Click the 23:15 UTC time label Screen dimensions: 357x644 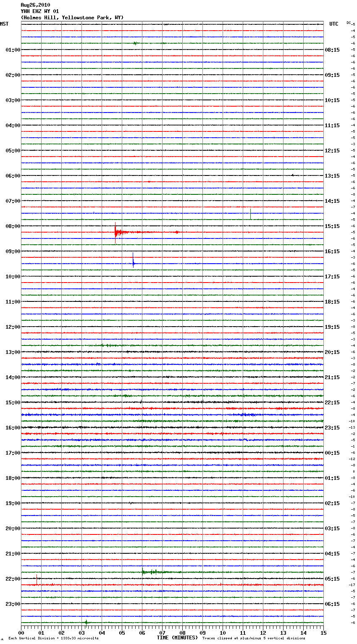[332, 428]
